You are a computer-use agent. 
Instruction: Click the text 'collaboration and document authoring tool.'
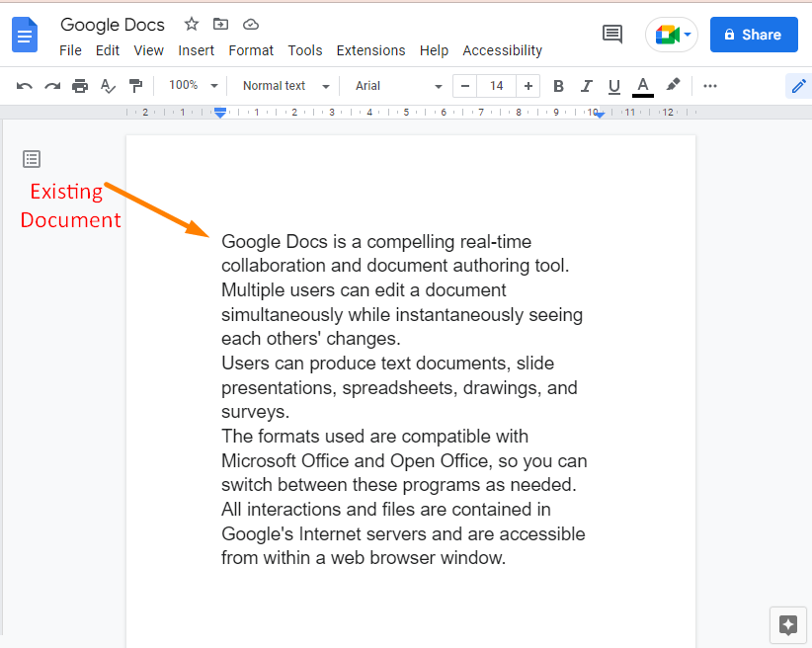click(395, 266)
